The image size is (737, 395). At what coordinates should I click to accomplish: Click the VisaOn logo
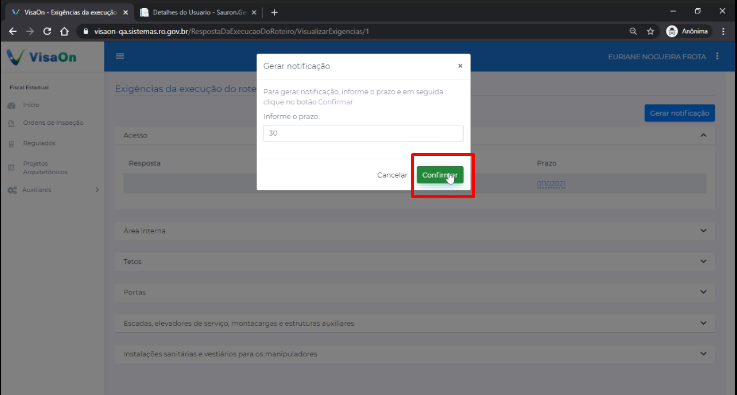pyautogui.click(x=41, y=57)
